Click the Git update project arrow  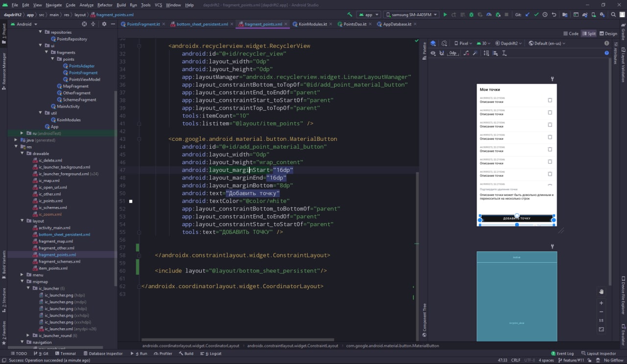point(527,15)
